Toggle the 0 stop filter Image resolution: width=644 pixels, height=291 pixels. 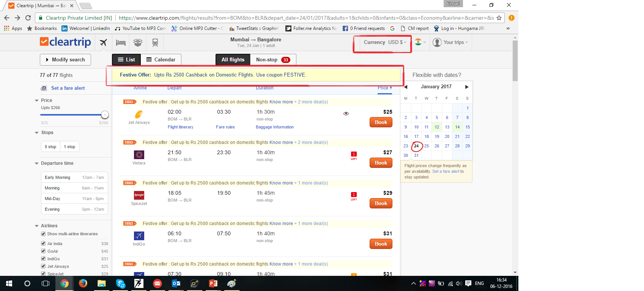tap(50, 147)
